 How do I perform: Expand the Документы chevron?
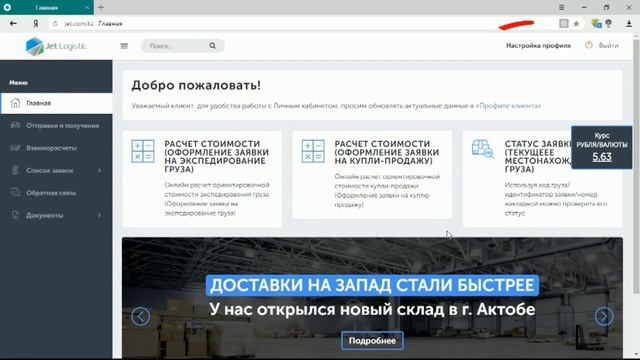(99, 215)
